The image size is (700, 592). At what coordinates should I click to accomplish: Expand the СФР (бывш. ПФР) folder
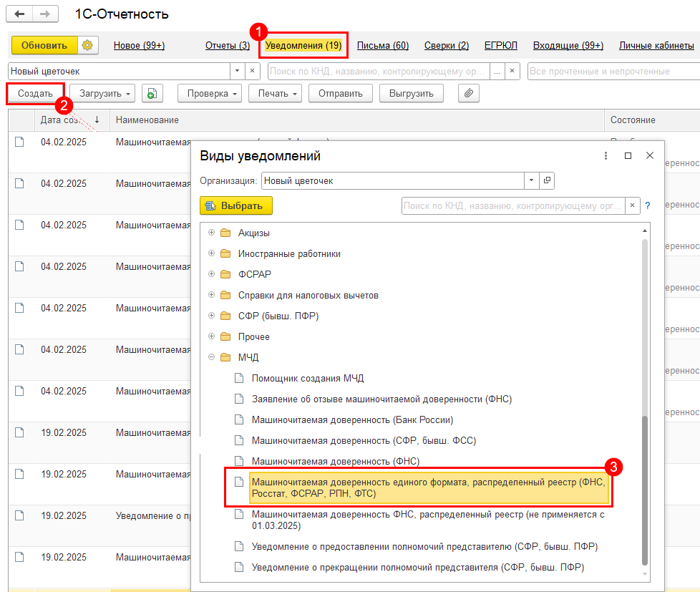pyautogui.click(x=212, y=316)
